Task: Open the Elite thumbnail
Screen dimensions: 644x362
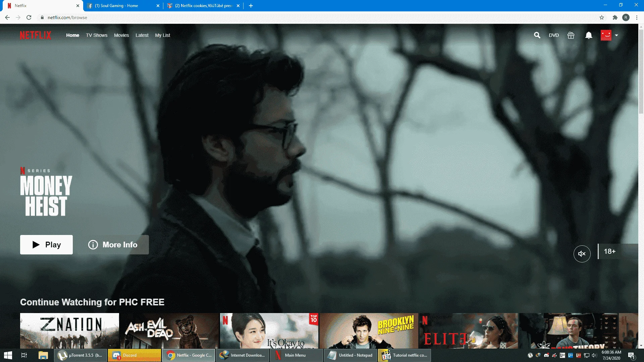Action: [468, 331]
